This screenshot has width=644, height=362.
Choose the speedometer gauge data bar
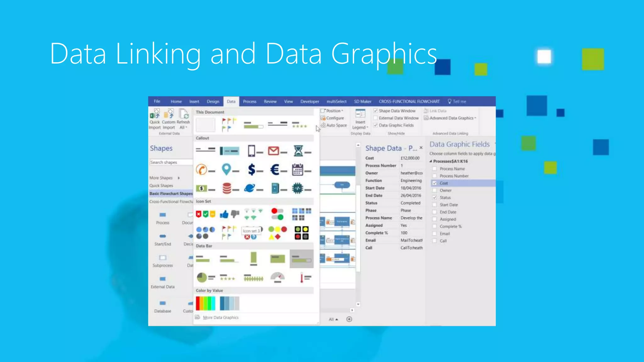(277, 277)
